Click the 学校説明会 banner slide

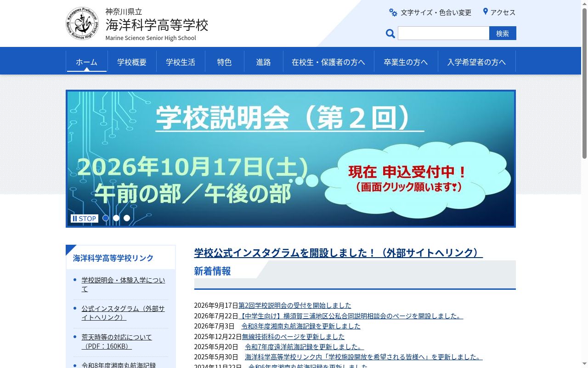click(x=291, y=158)
